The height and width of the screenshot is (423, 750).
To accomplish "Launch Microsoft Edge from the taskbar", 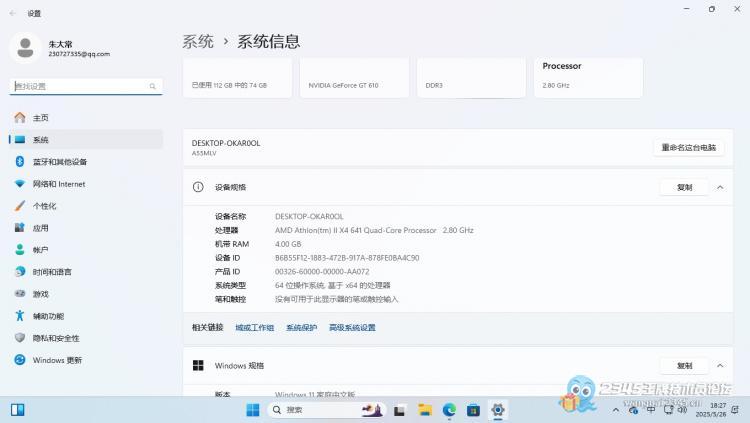I will coord(449,410).
